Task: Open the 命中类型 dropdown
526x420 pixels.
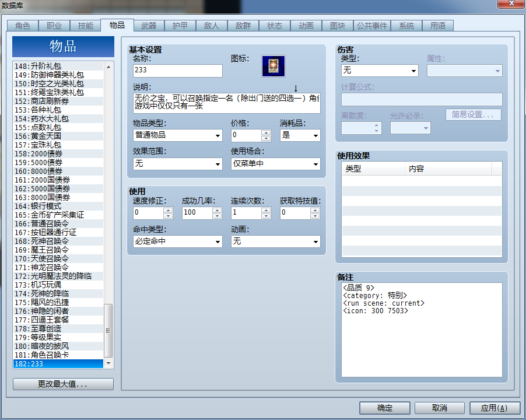Action: click(x=177, y=242)
